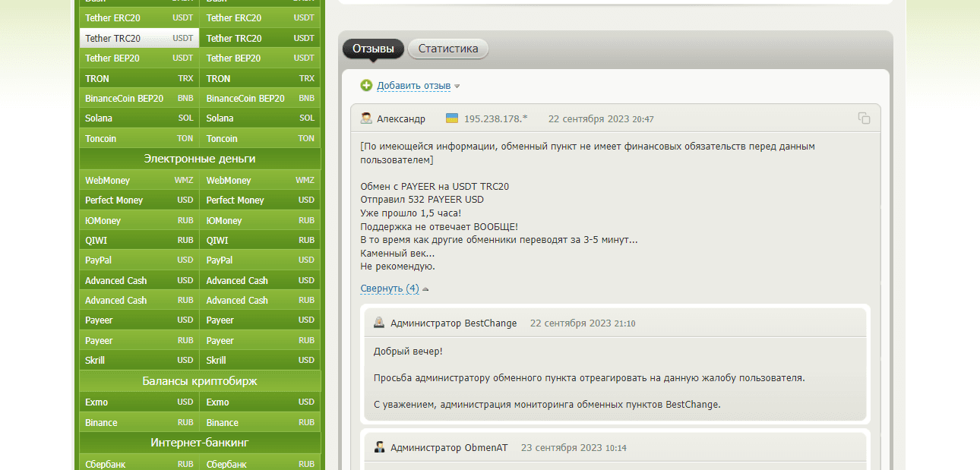Select Сбербанк under Интернет-банкинг
Image resolution: width=980 pixels, height=470 pixels.
[138, 463]
